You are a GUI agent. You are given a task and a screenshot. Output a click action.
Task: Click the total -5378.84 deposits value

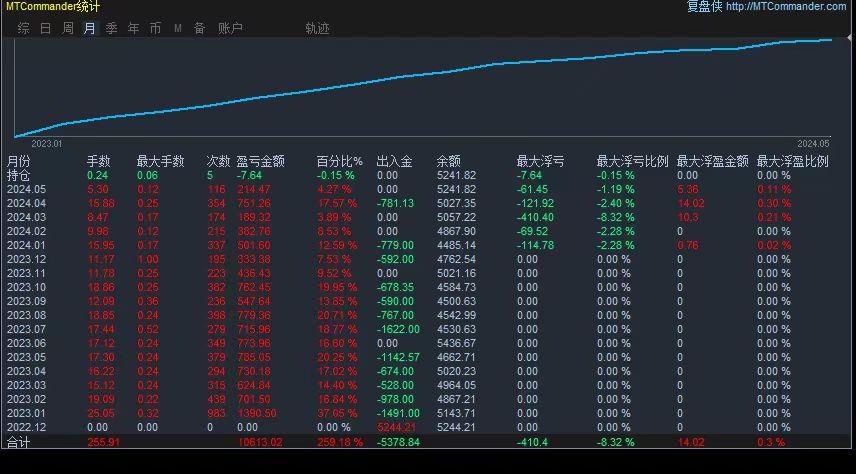399,442
